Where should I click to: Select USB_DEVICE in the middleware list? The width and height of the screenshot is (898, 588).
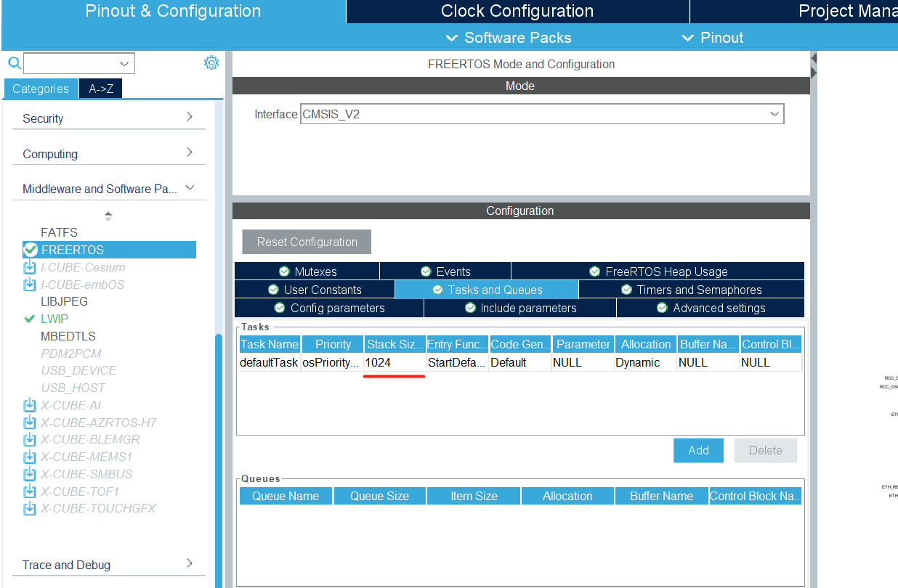[x=78, y=370]
